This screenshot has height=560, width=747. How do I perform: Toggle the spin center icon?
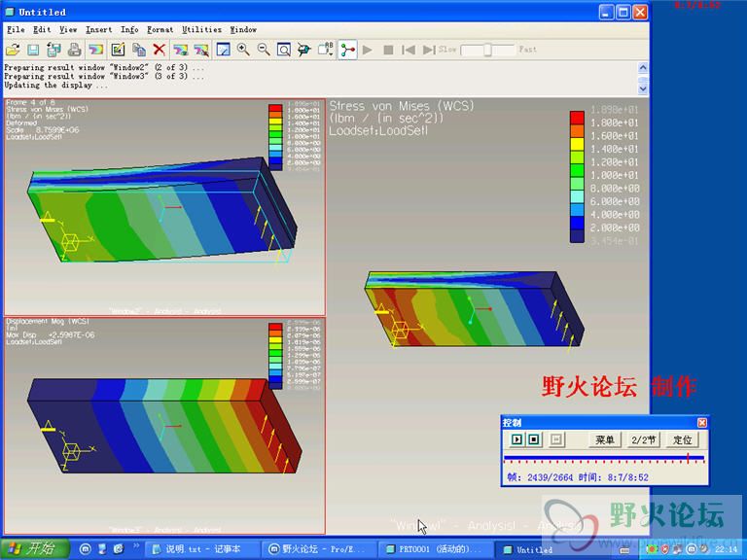pyautogui.click(x=348, y=50)
